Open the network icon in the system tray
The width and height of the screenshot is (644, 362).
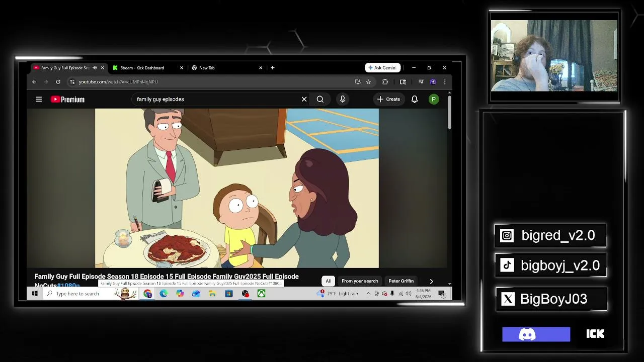tap(400, 294)
